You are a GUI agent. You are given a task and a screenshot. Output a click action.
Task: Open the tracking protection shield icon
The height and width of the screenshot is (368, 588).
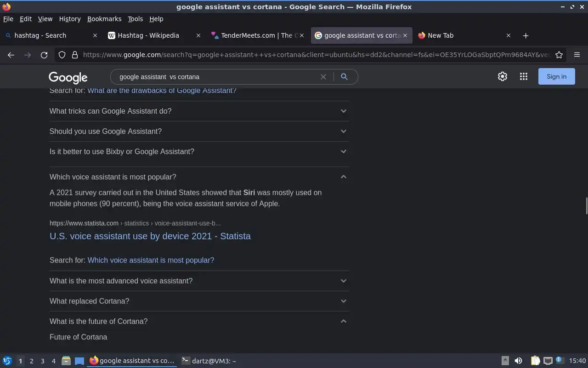point(62,55)
